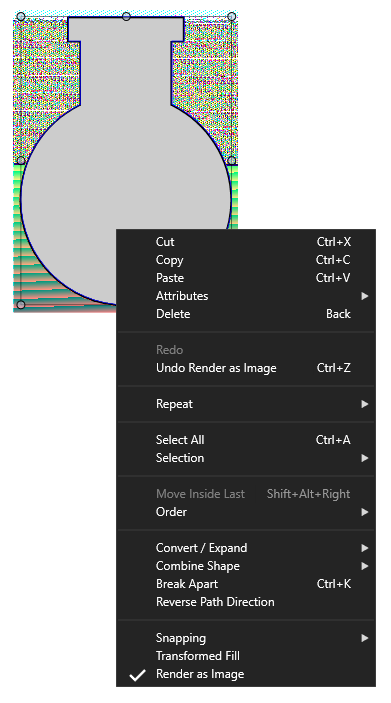Viewport: 391px width, 703px height.
Task: Choose Cut from the context menu
Action: click(246, 242)
